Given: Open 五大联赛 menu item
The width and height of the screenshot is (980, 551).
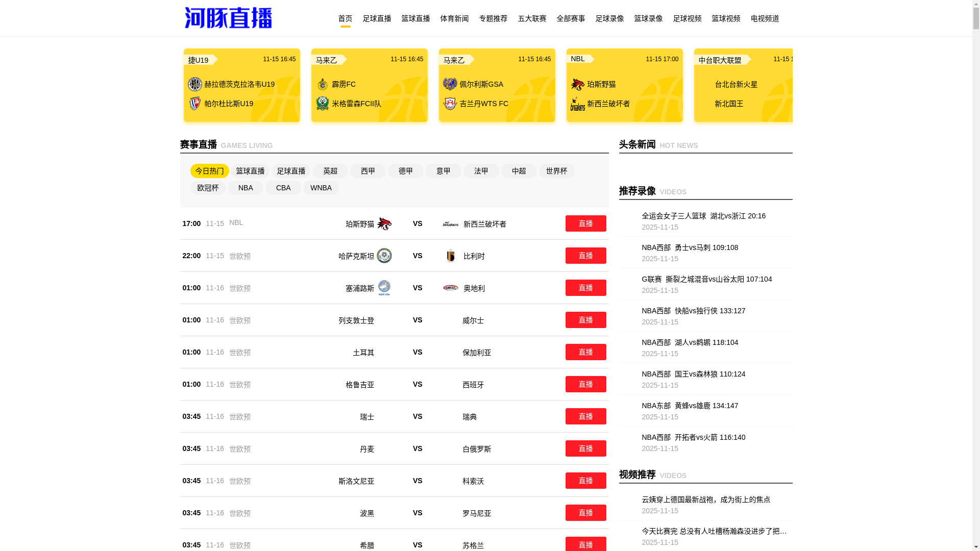Looking at the screenshot, I should pyautogui.click(x=532, y=18).
